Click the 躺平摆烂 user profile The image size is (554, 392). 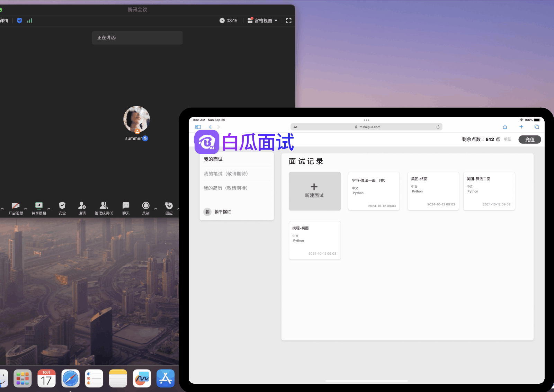pos(217,212)
